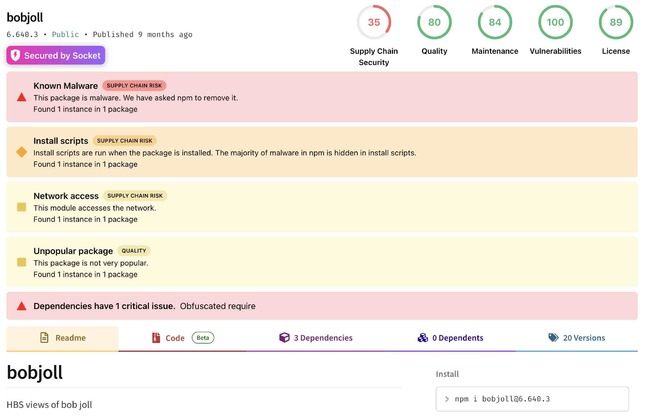This screenshot has height=420, width=648.
Task: Click the License score circle of 89
Action: coord(616,22)
